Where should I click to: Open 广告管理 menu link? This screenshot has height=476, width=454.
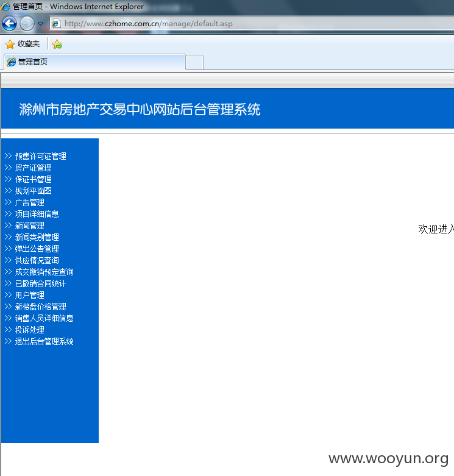pos(29,202)
